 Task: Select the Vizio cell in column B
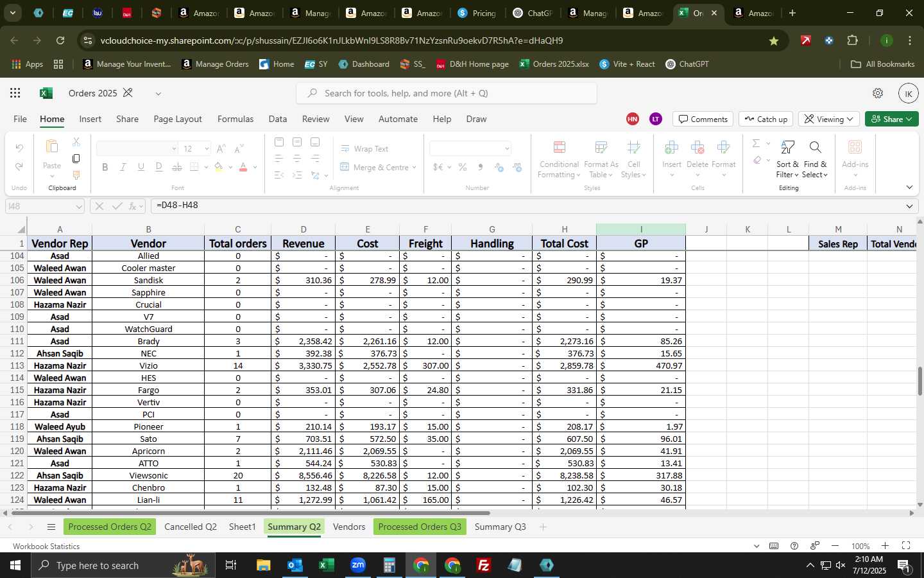(x=148, y=365)
